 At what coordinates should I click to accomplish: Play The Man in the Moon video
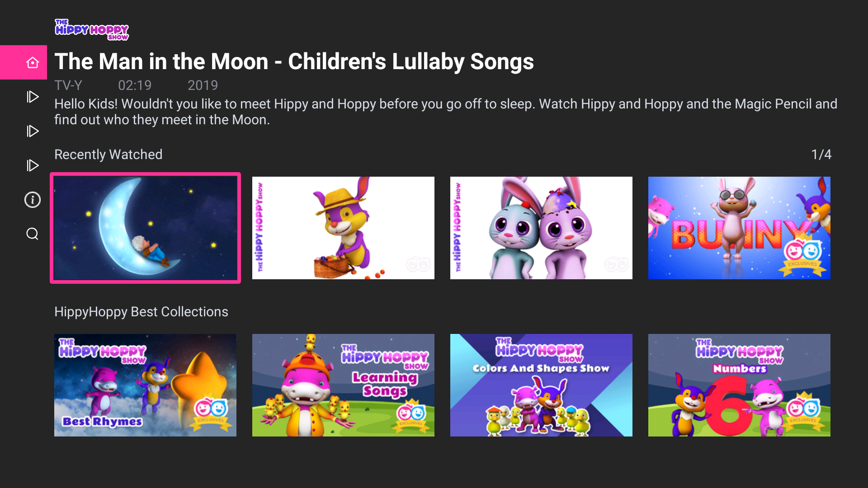[145, 228]
